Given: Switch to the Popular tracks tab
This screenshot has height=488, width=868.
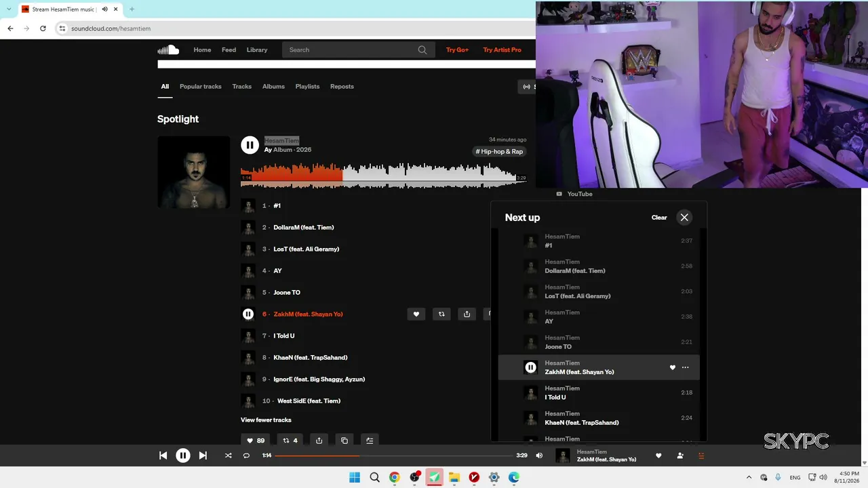Looking at the screenshot, I should point(201,87).
